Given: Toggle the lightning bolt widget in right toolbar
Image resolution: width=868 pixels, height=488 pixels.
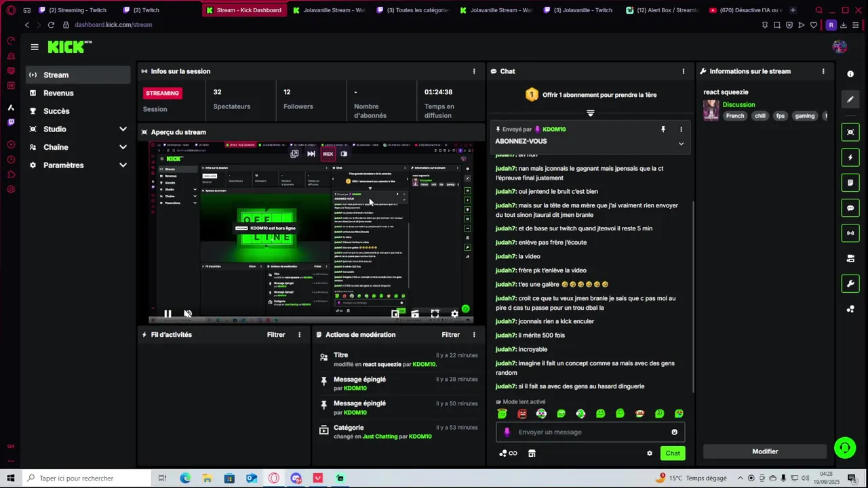Looking at the screenshot, I should (x=850, y=158).
